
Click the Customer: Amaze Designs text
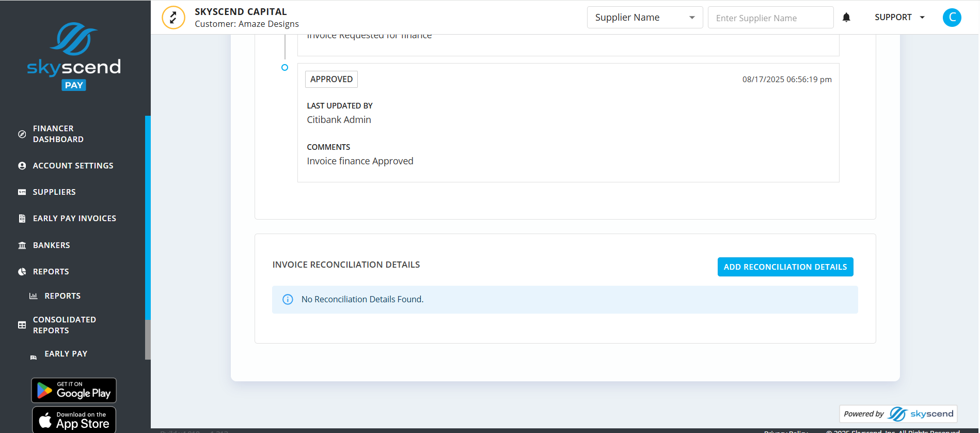point(247,24)
